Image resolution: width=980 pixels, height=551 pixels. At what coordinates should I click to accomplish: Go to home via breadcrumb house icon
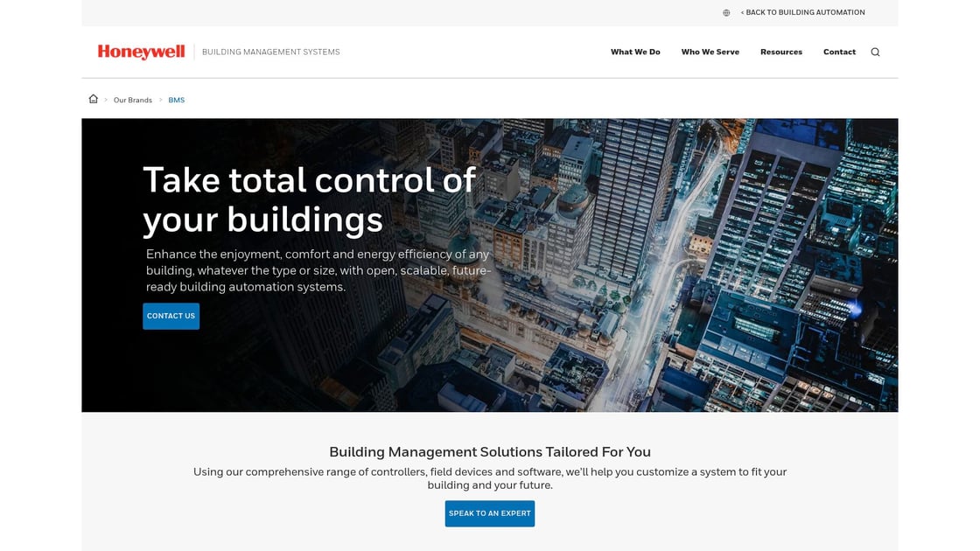coord(93,99)
